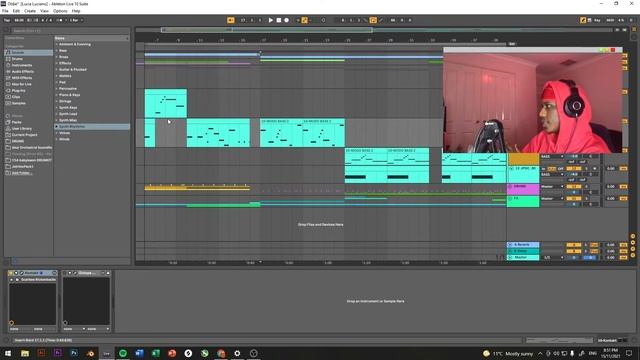
Task: Open Max for Live category
Action: (29, 84)
